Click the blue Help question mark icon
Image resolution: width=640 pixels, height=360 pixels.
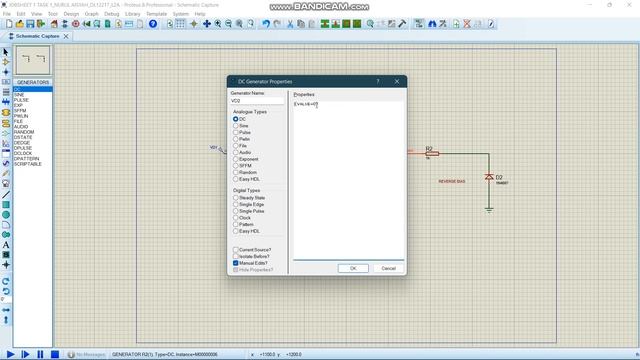point(153,24)
